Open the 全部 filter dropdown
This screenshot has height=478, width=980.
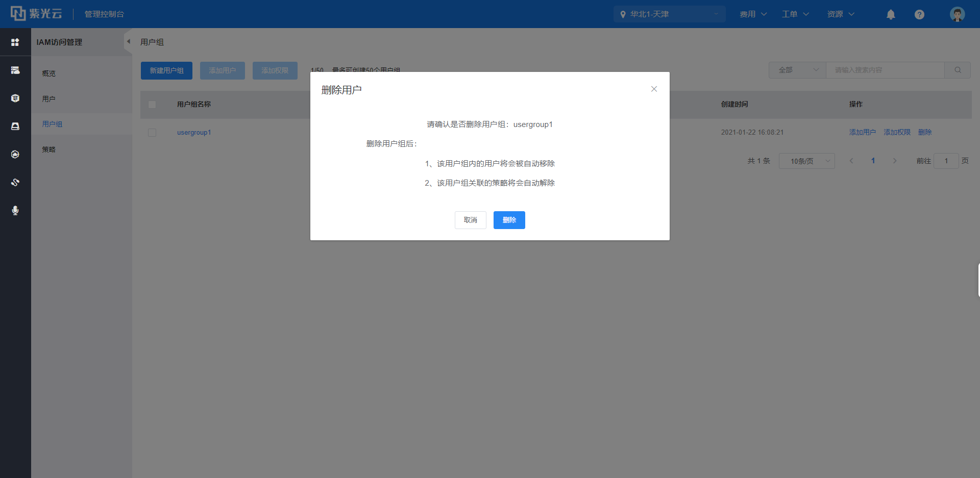(x=797, y=70)
